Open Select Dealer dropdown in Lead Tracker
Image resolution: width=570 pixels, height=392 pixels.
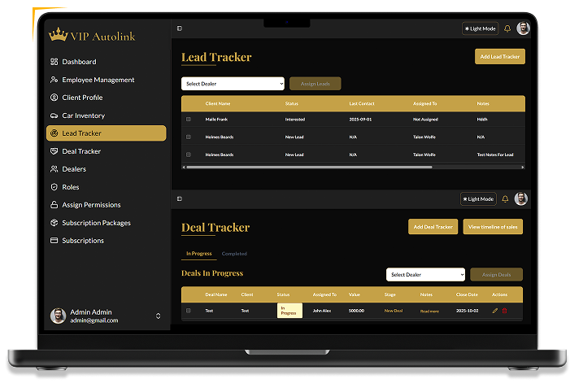[x=233, y=84]
